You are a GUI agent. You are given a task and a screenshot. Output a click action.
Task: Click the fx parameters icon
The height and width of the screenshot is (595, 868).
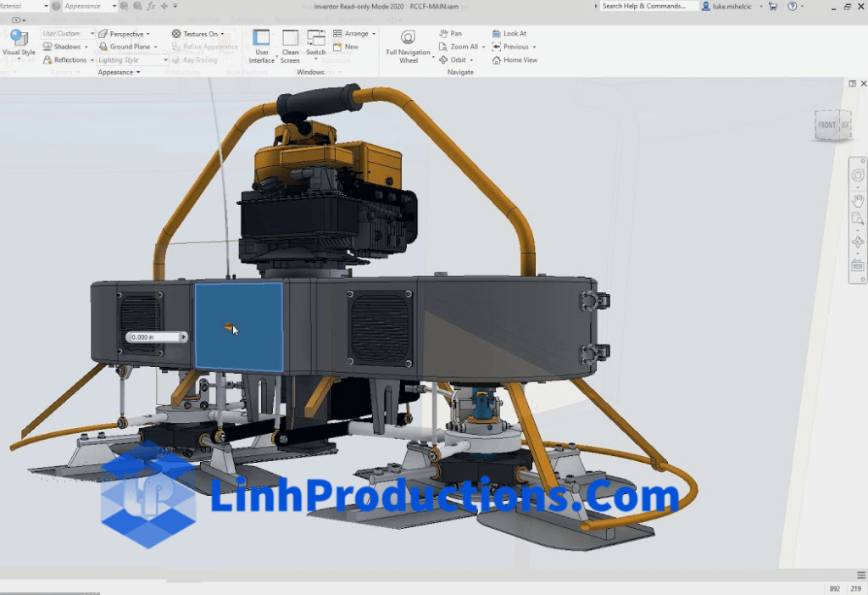[x=151, y=6]
